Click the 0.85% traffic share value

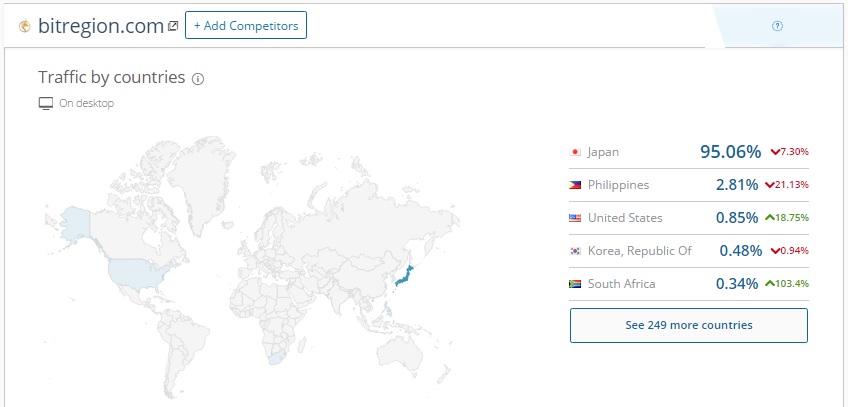tap(737, 218)
